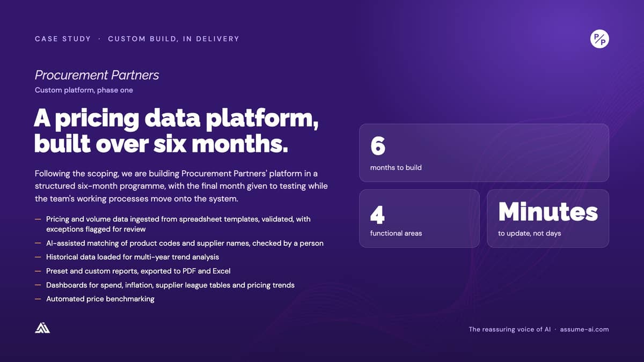
Task: Click bullet 'Historical data loaded for multi-year'
Action: pyautogui.click(x=133, y=257)
